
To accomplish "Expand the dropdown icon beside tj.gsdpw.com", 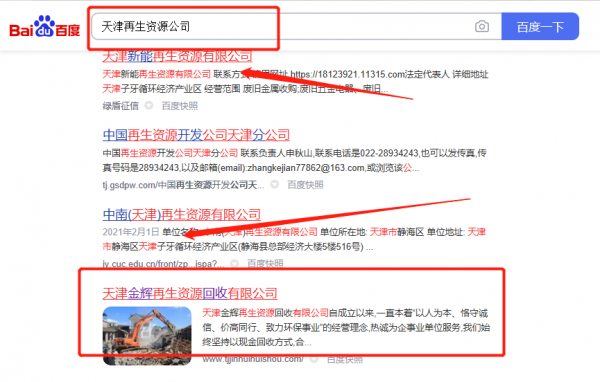I will click(x=274, y=184).
